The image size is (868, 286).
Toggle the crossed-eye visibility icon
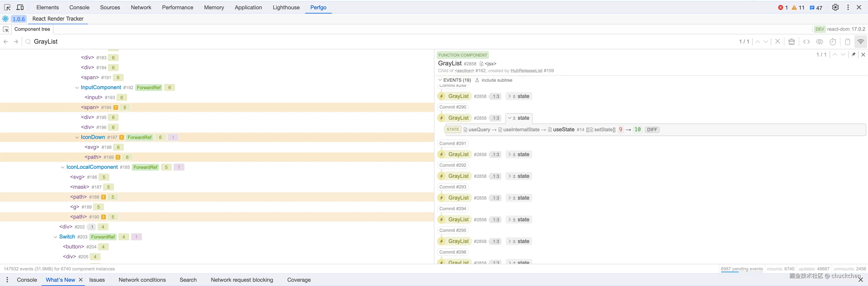pos(819,41)
